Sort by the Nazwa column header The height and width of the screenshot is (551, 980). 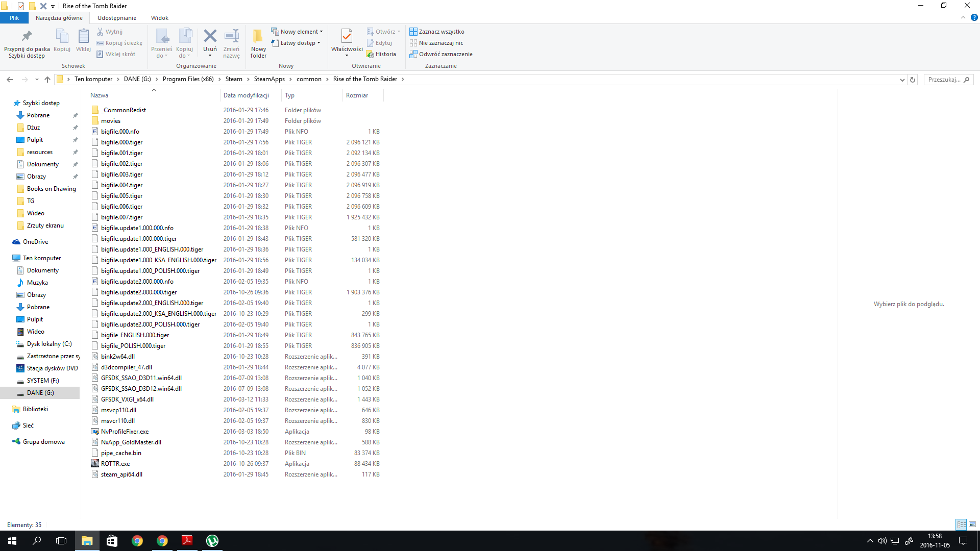pos(153,95)
